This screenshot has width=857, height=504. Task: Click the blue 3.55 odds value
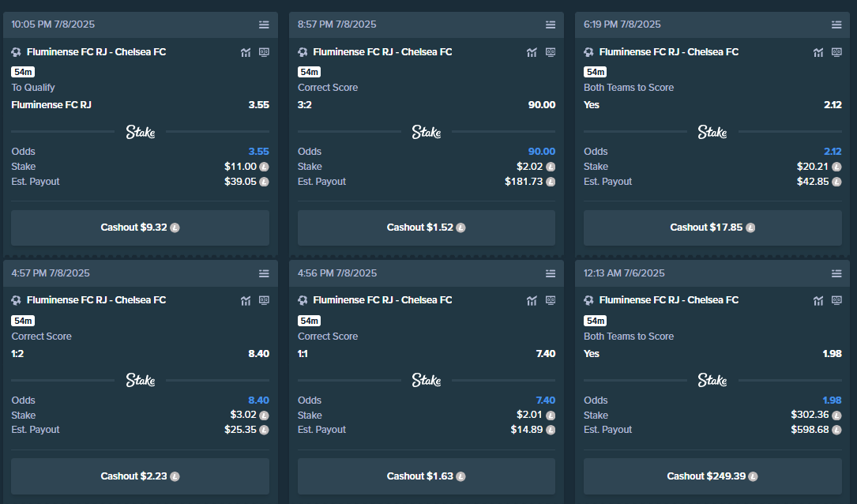coord(258,152)
